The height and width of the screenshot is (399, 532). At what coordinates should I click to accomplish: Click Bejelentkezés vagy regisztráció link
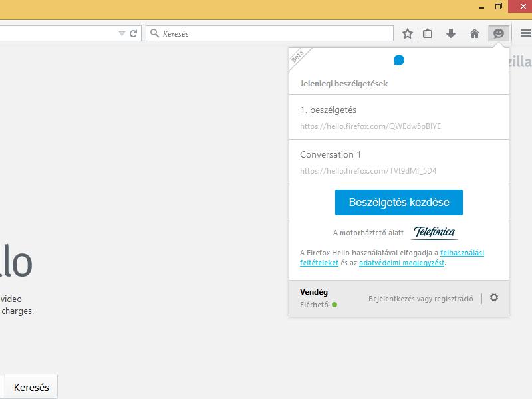tap(421, 299)
